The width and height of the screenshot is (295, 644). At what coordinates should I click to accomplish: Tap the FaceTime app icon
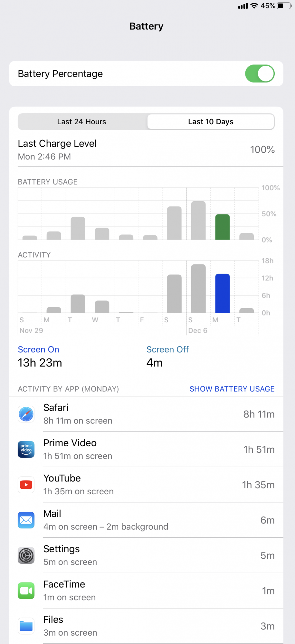pyautogui.click(x=26, y=591)
